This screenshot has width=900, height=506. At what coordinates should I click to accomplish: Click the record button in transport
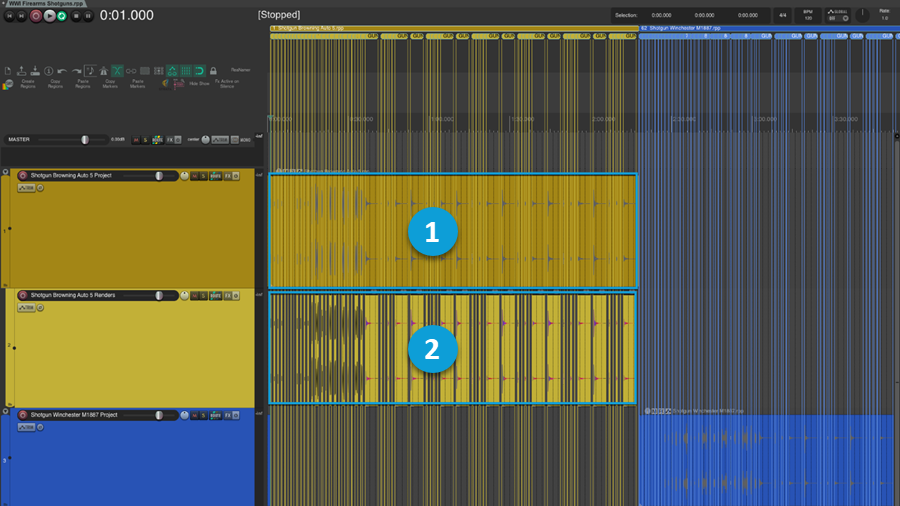click(x=36, y=16)
